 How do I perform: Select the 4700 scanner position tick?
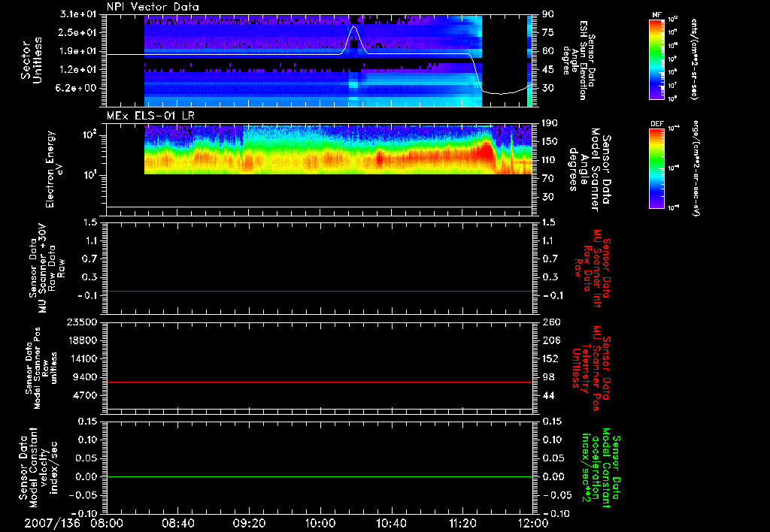pos(86,395)
